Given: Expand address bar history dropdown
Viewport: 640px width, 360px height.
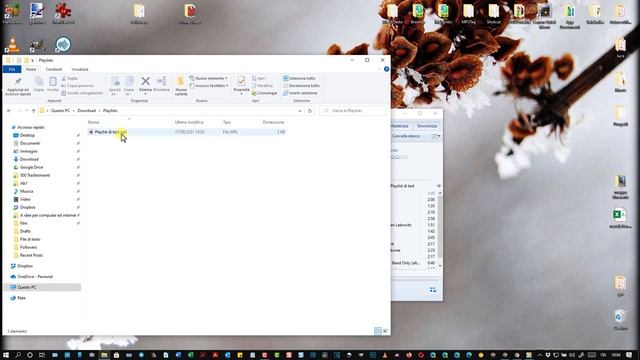Looking at the screenshot, I should click(300, 111).
